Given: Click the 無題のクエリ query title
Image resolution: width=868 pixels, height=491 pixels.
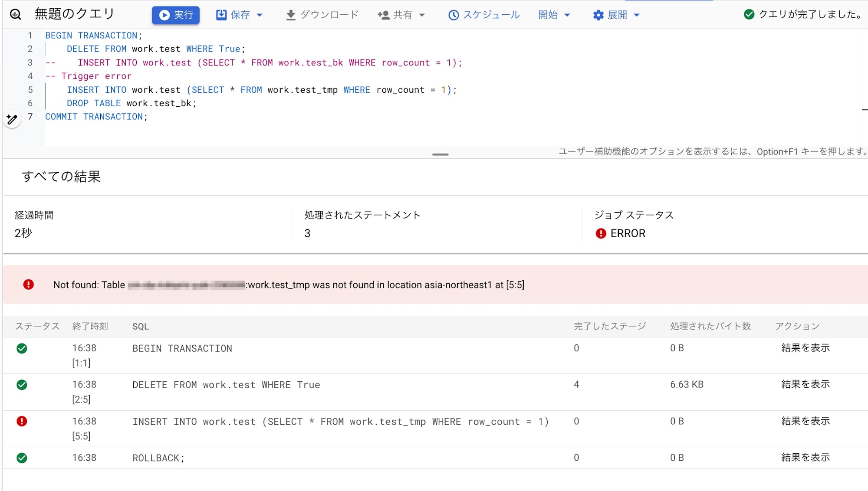Looking at the screenshot, I should 75,14.
